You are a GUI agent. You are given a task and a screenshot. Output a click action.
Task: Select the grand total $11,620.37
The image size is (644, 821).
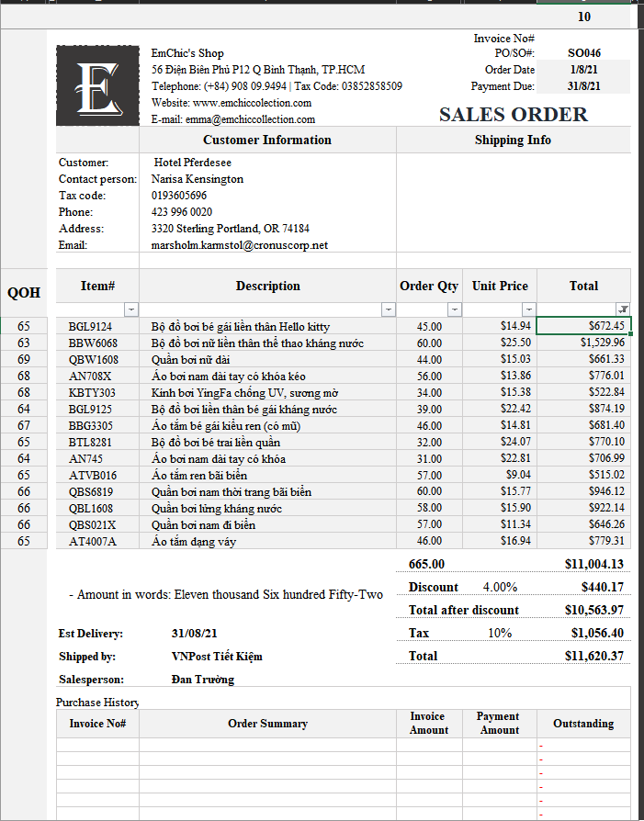(x=594, y=656)
